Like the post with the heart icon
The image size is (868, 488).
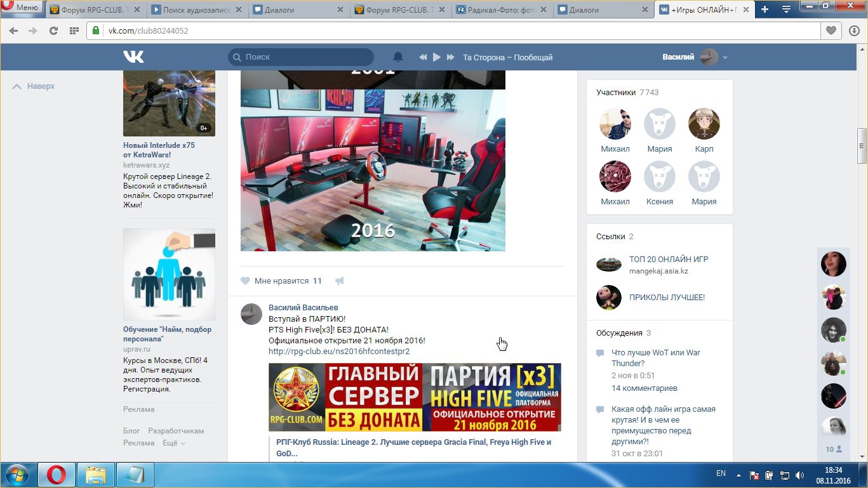coord(246,281)
